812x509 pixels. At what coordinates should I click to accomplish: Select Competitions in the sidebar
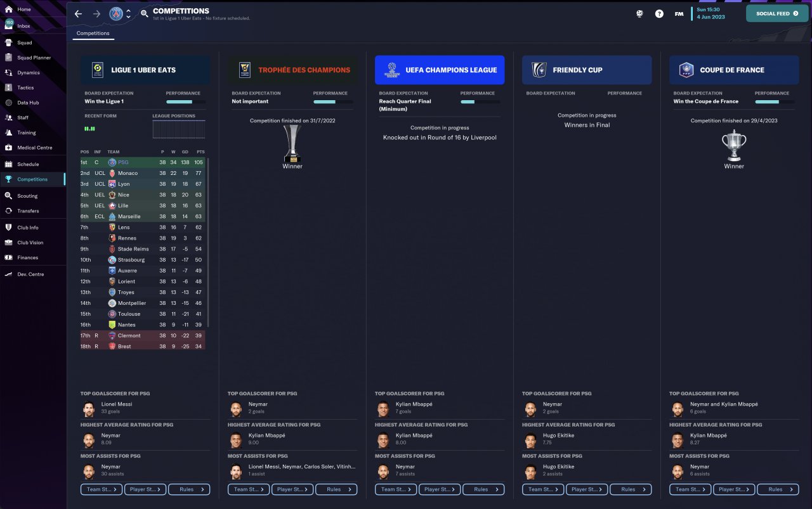[33, 179]
